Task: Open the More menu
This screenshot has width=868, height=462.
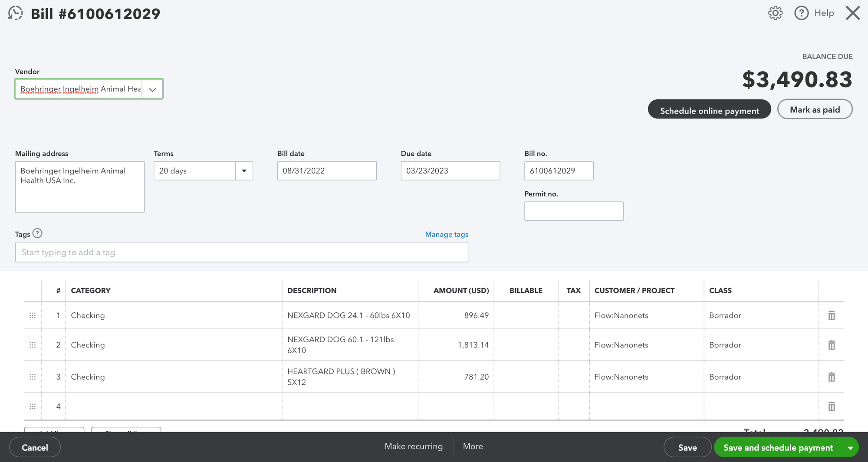Action: click(x=473, y=446)
